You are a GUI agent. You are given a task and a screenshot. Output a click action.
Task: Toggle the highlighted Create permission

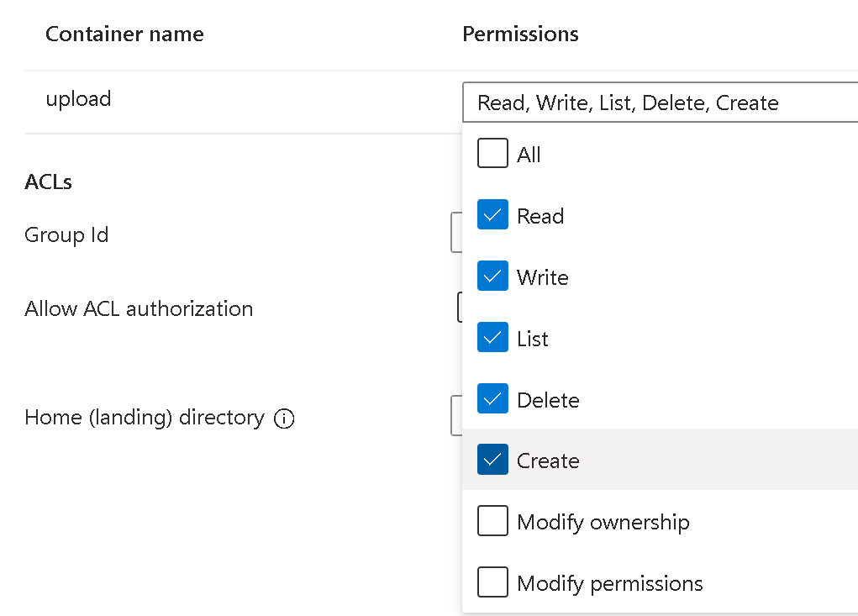click(x=492, y=461)
